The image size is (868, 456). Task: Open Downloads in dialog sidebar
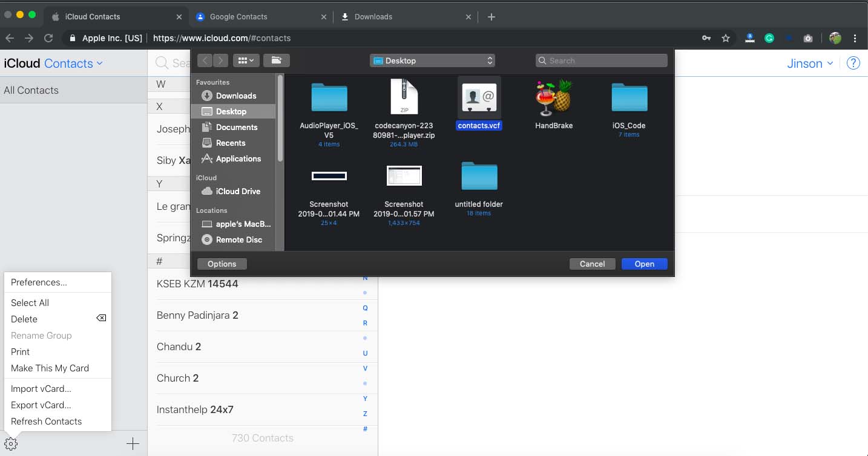click(234, 96)
